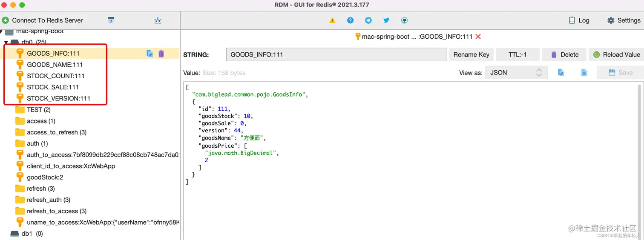Click the key name input field
The height and width of the screenshot is (240, 644).
coord(336,54)
